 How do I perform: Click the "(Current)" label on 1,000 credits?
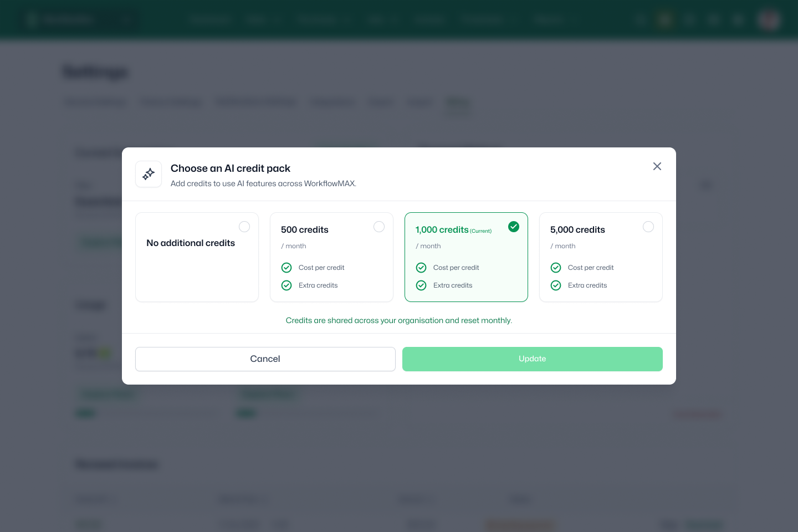coord(481,231)
